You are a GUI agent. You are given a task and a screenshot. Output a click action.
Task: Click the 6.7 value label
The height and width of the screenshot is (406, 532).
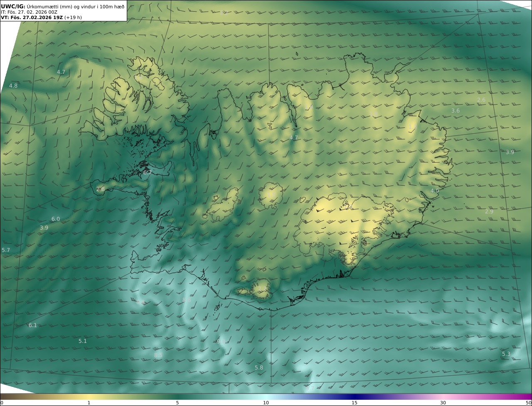[x=147, y=172]
